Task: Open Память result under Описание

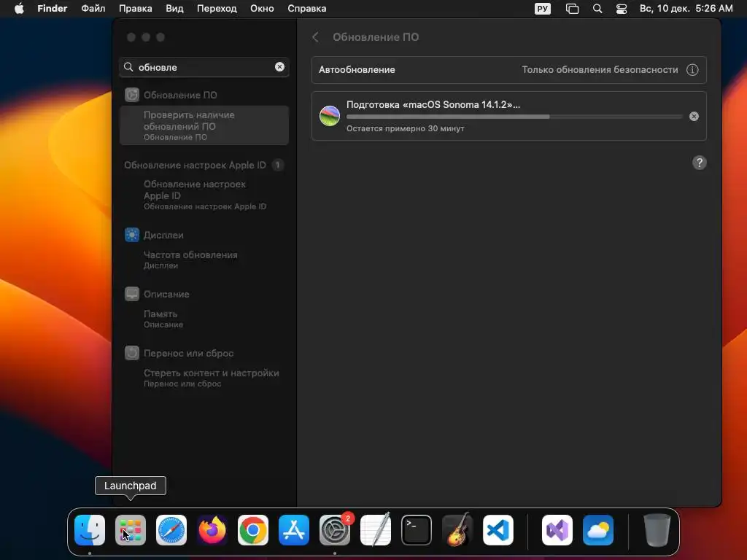Action: (163, 319)
